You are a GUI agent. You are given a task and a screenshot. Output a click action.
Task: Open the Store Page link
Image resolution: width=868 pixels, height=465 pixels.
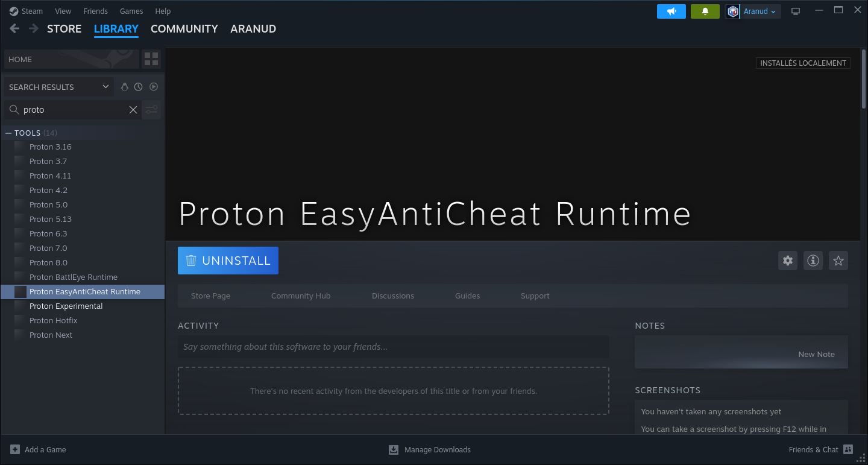(210, 296)
